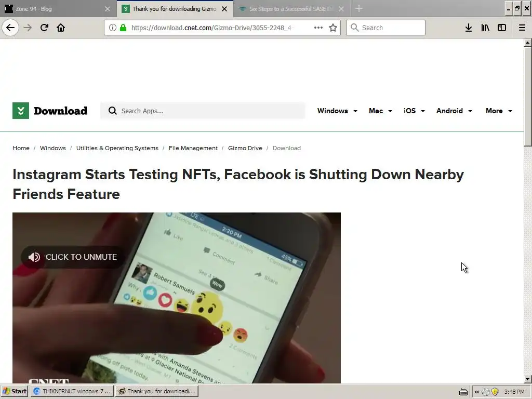Viewport: 532px width, 399px height.
Task: Click the scrollbar up arrow
Action: (527, 43)
